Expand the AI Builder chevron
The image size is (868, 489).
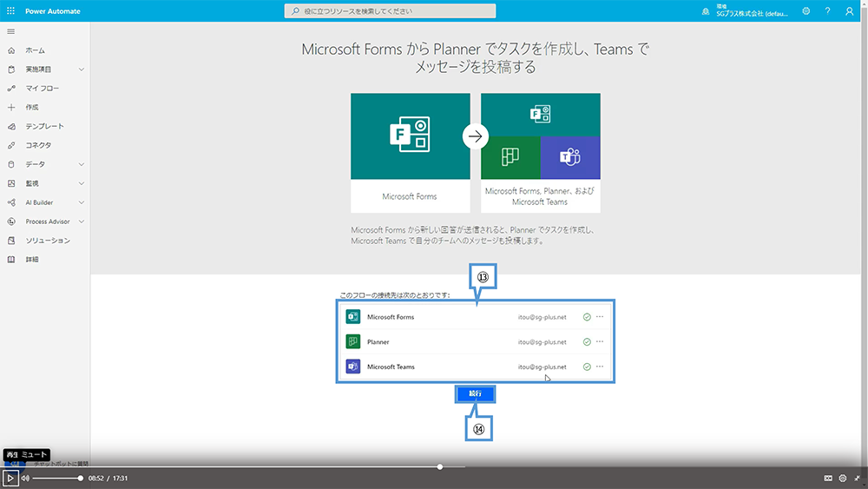pyautogui.click(x=82, y=202)
